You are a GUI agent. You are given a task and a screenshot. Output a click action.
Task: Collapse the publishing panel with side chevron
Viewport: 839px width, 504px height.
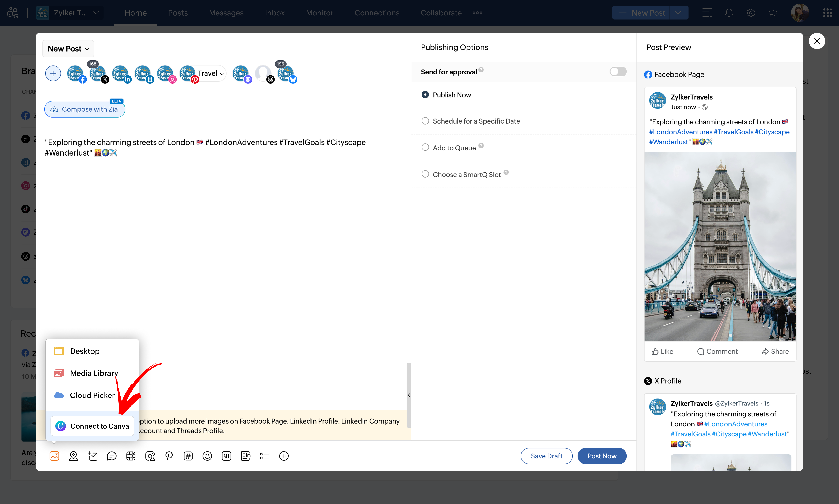[409, 395]
